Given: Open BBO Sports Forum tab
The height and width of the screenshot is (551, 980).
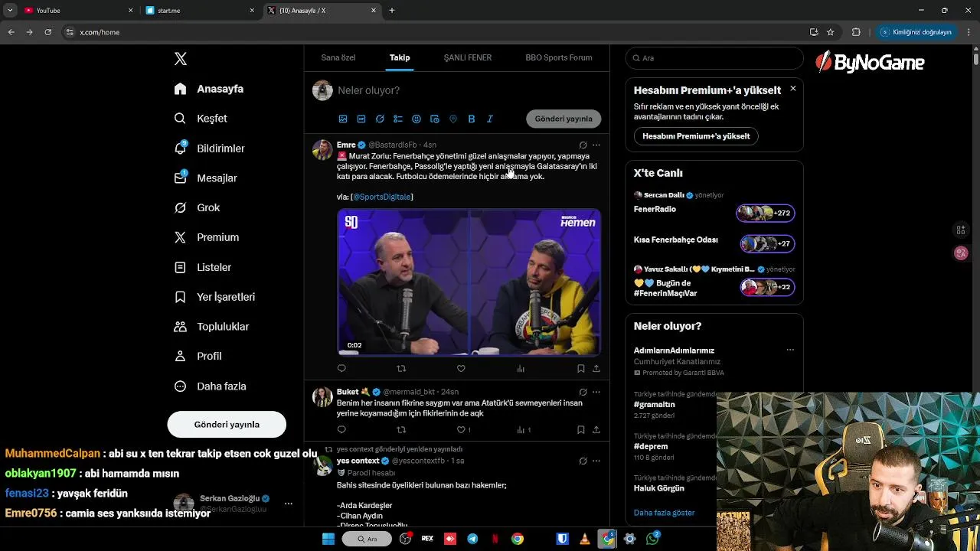Looking at the screenshot, I should [x=559, y=57].
